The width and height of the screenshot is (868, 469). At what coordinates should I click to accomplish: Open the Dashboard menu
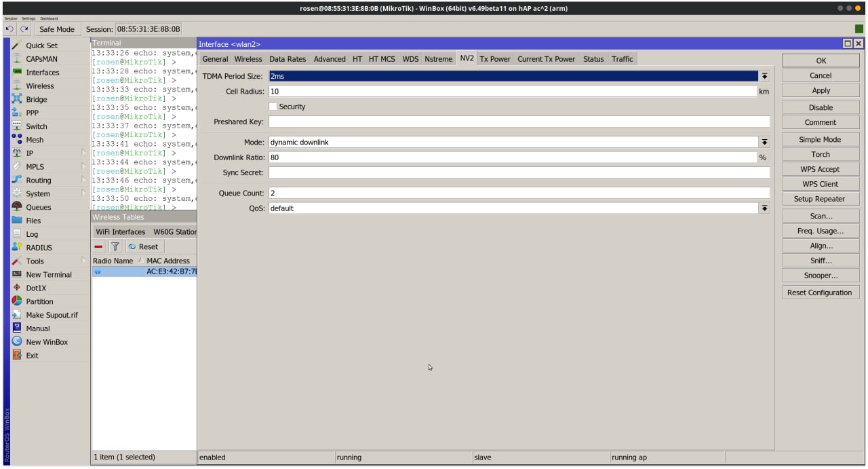point(49,18)
